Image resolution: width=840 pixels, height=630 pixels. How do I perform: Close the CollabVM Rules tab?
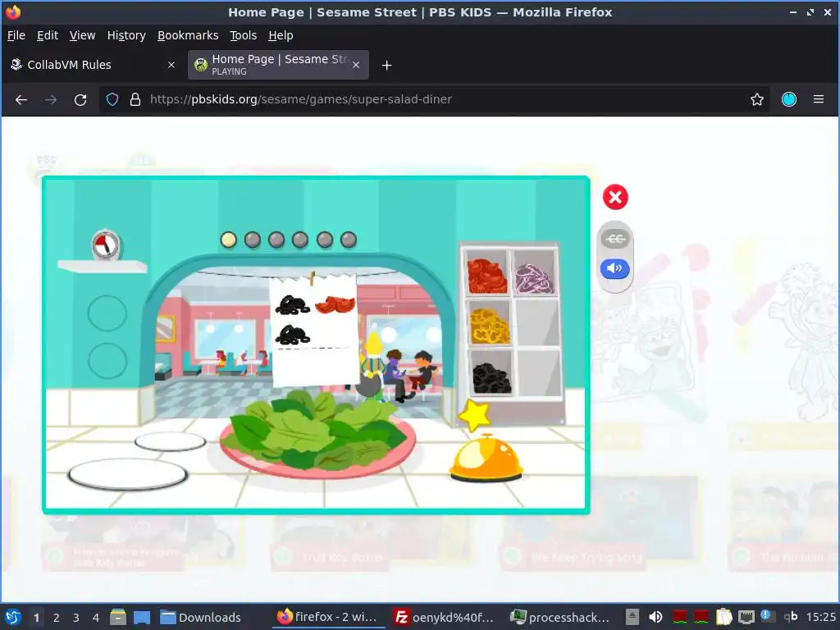click(171, 65)
